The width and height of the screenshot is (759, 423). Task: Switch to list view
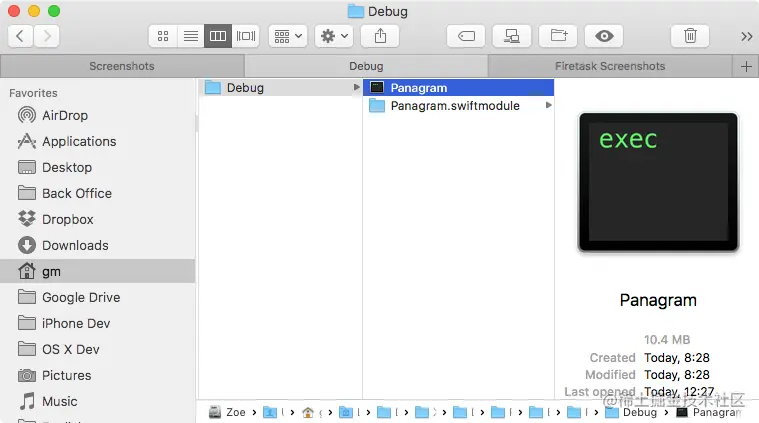click(x=191, y=36)
